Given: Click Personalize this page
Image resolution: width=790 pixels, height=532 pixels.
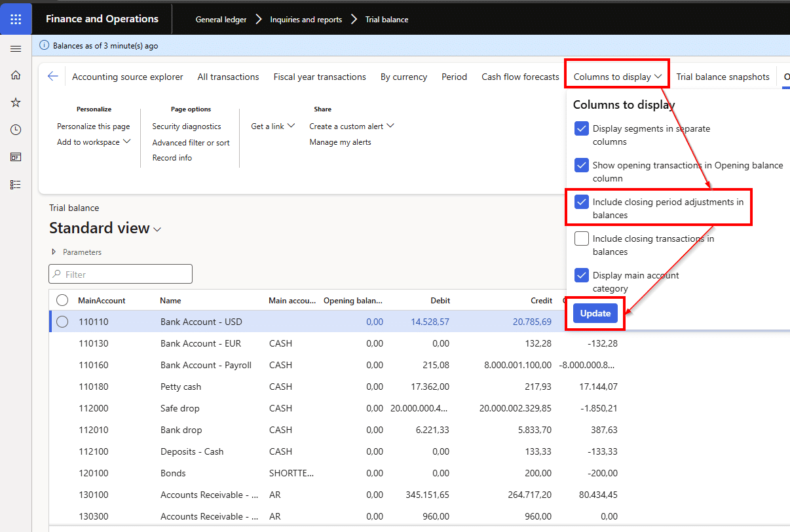Looking at the screenshot, I should (94, 126).
